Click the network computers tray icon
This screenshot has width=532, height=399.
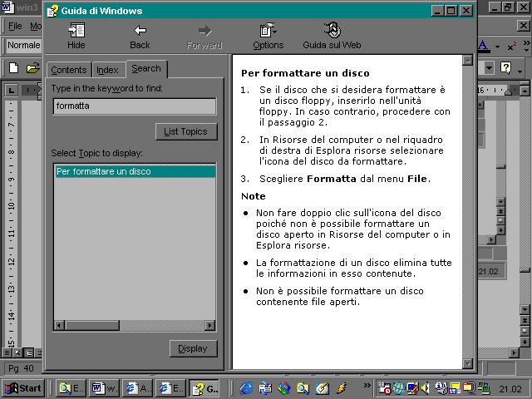(x=484, y=388)
